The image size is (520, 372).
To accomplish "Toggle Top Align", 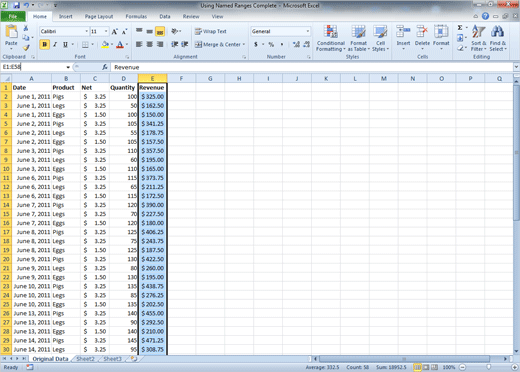I will tap(139, 31).
